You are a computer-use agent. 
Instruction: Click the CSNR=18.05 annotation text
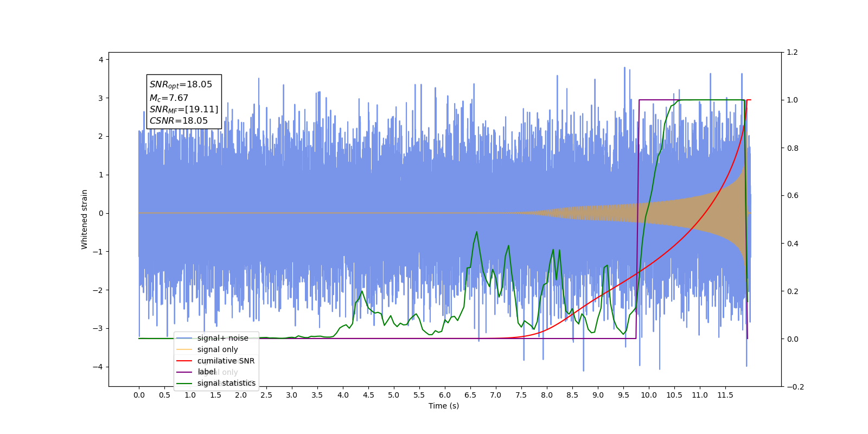[178, 120]
